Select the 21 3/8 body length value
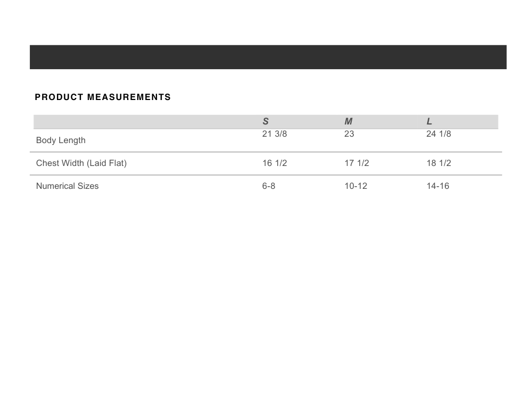This screenshot has height=399, width=532. tap(275, 134)
